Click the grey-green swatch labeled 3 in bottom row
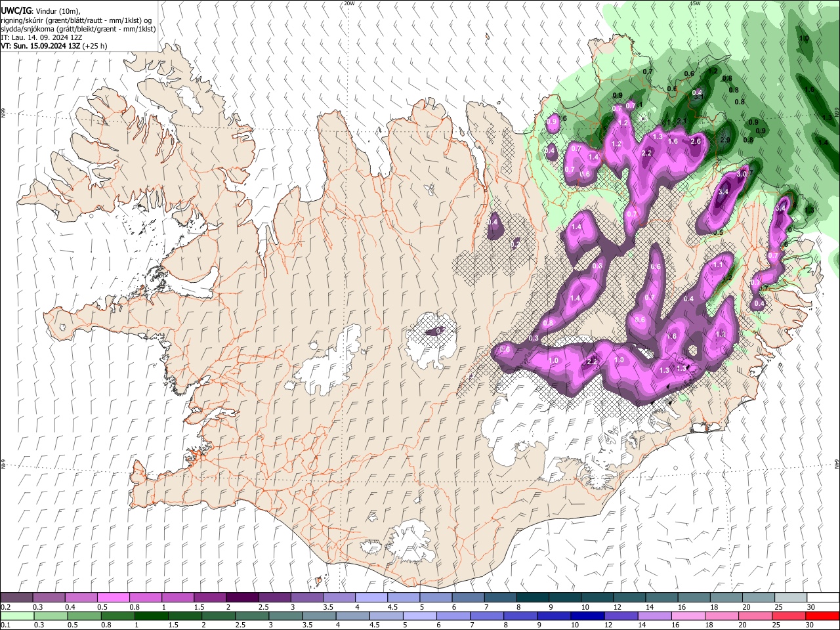Screen dimensions: 840x630 (x=285, y=616)
